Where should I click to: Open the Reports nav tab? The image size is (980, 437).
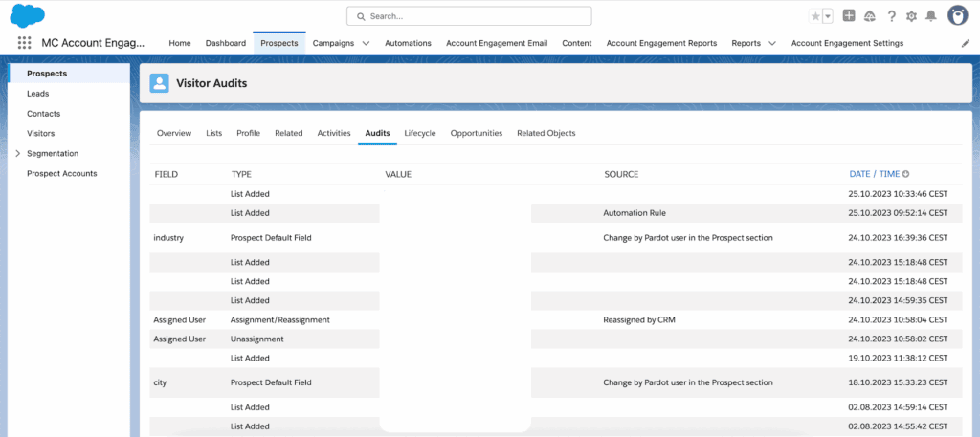(x=746, y=43)
